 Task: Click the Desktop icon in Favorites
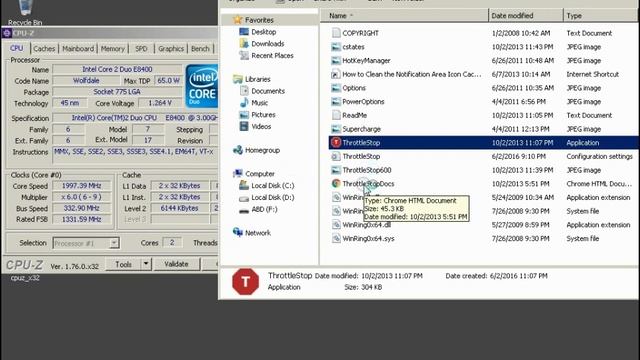coord(244,31)
